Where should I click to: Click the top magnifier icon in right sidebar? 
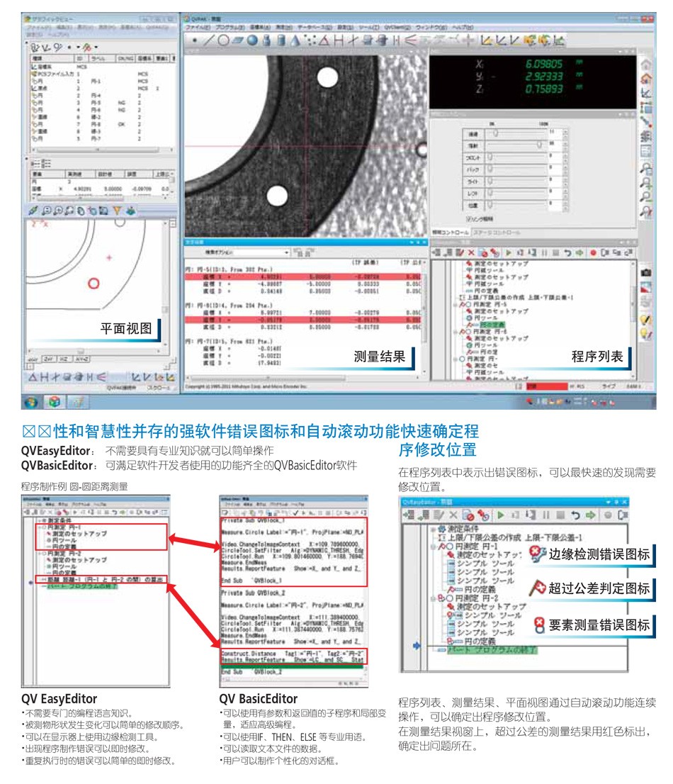tap(646, 169)
